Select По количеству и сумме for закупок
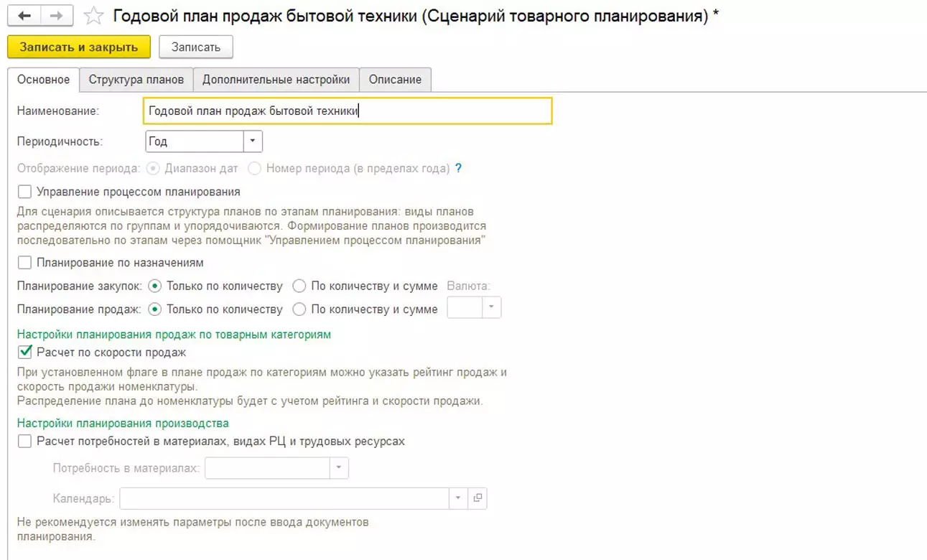The width and height of the screenshot is (927, 560). pos(299,286)
